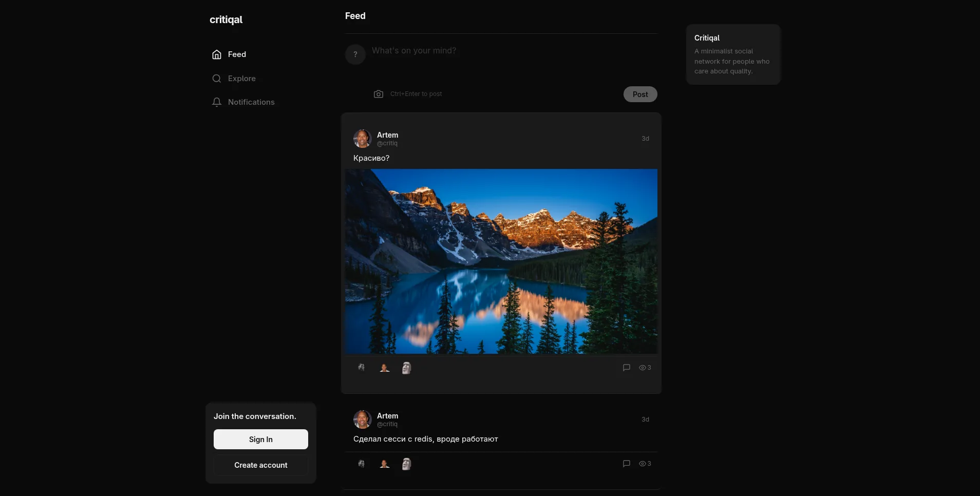Click Create account
Viewport: 980px width, 496px height.
tap(261, 465)
